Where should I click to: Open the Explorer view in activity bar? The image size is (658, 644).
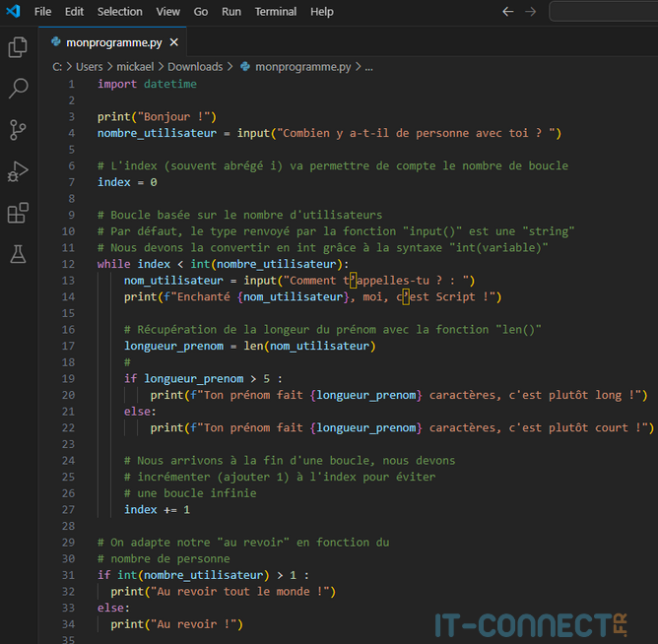(x=18, y=47)
